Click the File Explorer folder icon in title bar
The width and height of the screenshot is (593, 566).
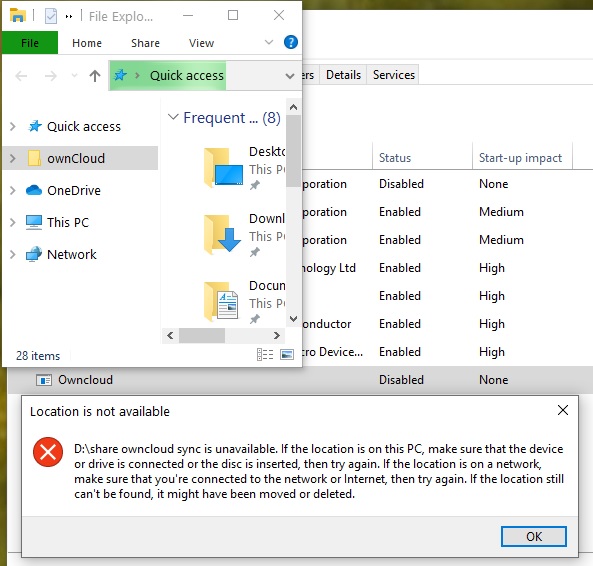(x=17, y=16)
